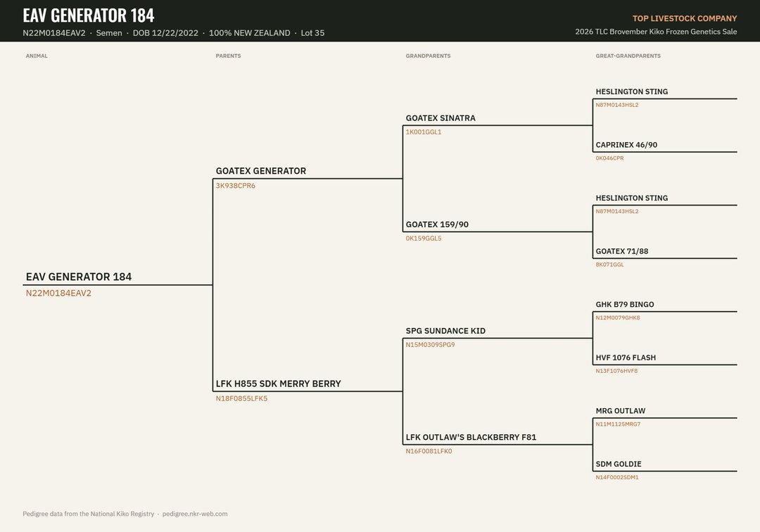Open grandparent GOATEX SINATRA

pyautogui.click(x=441, y=118)
